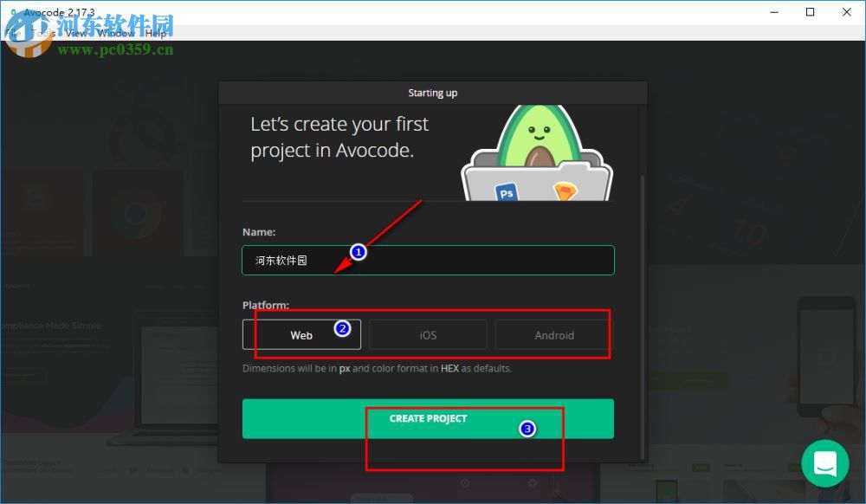
Task: Click the Avocode avocado logo in the title bar
Action: [x=14, y=10]
